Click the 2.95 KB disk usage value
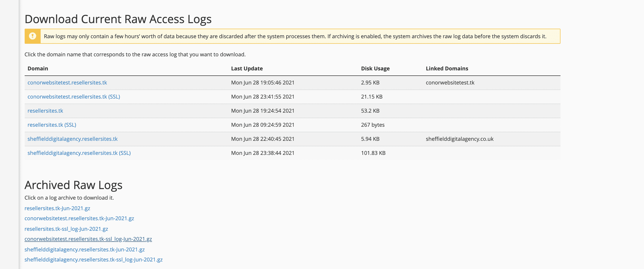Screen dimensions: 644x269 pos(370,83)
